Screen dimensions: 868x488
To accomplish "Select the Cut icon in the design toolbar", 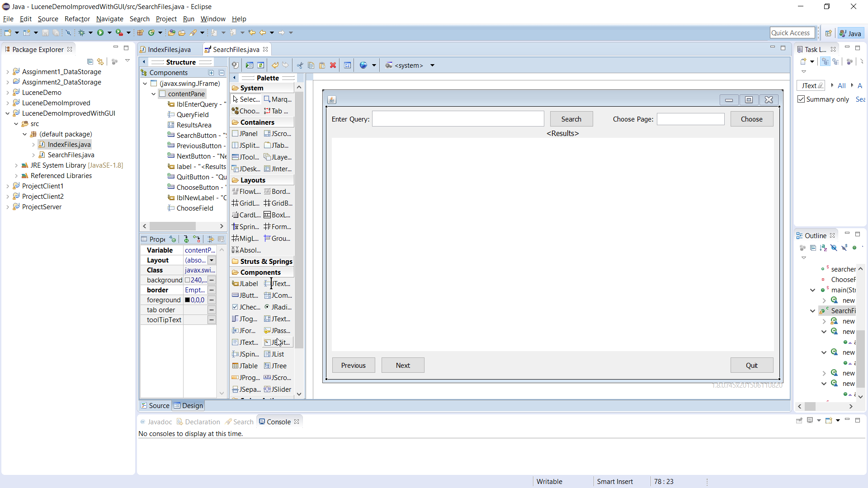I will click(x=300, y=65).
